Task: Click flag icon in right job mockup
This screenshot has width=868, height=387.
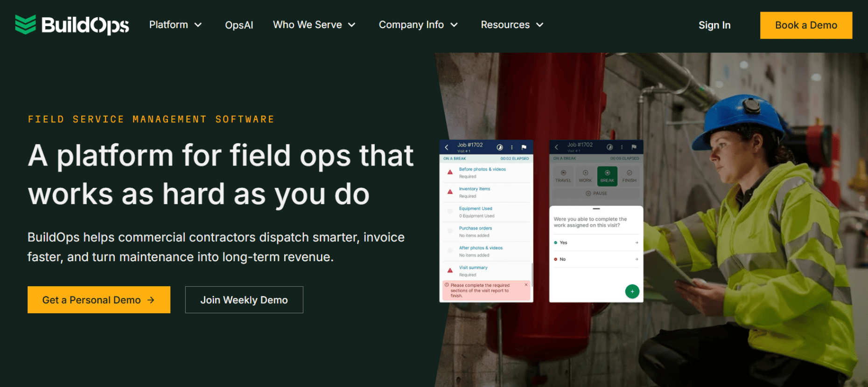Action: 634,147
